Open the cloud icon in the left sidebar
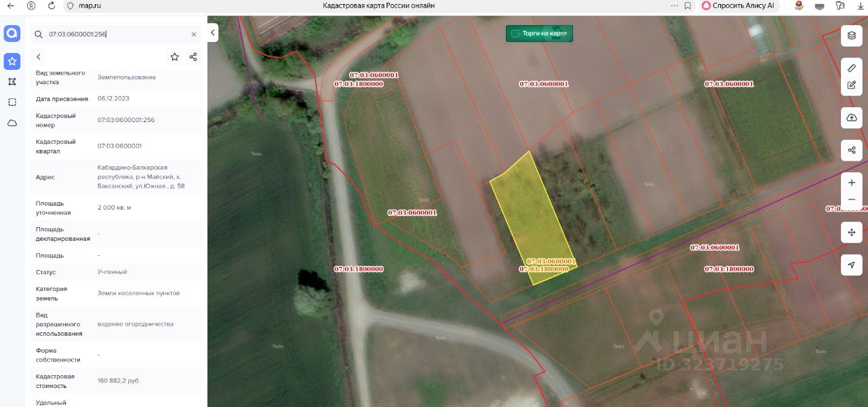Screen dimensions: 868x407 point(12,123)
